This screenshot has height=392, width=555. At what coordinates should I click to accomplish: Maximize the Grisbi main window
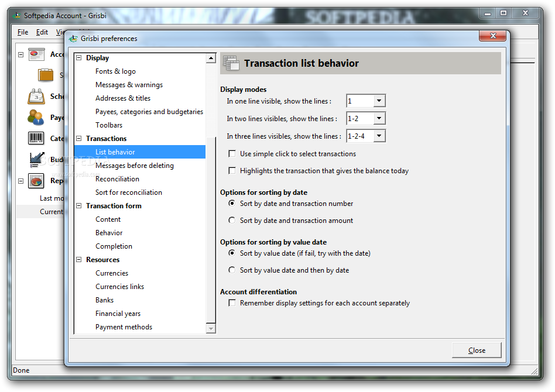pyautogui.click(x=503, y=13)
